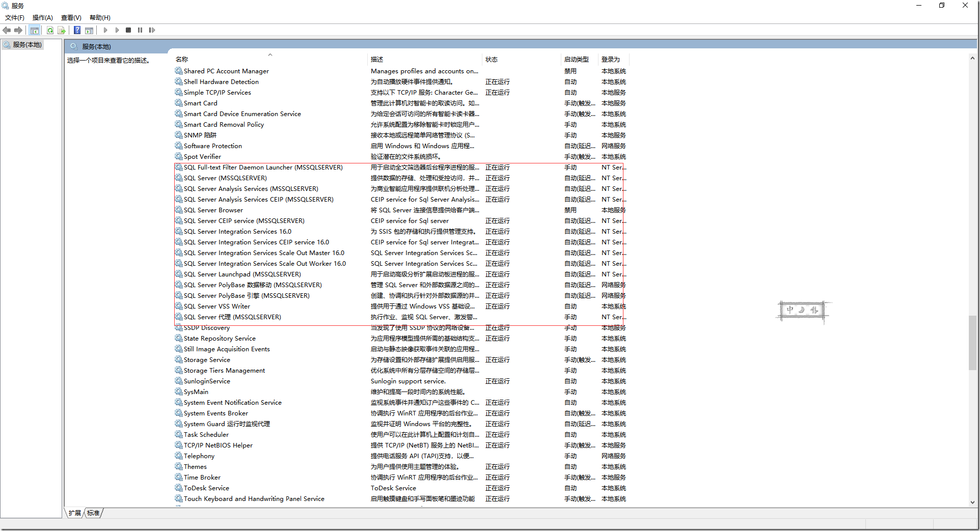Click the Export list toolbar icon
980x531 pixels.
[x=62, y=30]
